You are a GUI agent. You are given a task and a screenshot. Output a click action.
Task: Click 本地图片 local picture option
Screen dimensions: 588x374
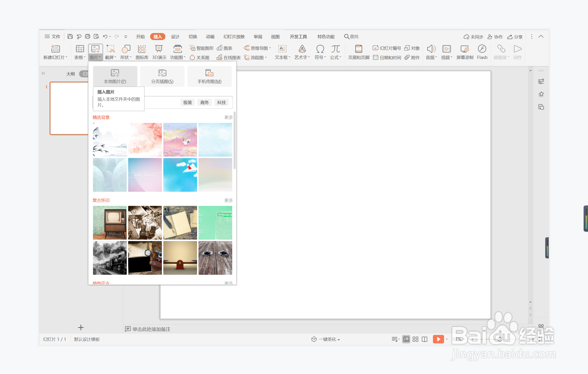pos(115,76)
